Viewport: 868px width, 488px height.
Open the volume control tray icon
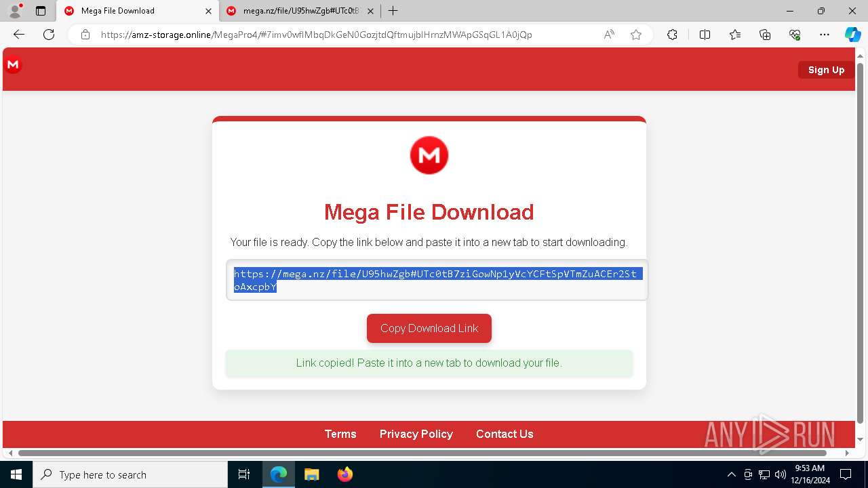[780, 474]
